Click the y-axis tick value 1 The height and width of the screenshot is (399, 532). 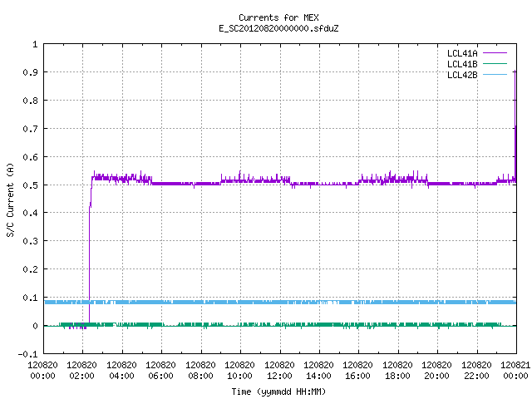[x=35, y=44]
